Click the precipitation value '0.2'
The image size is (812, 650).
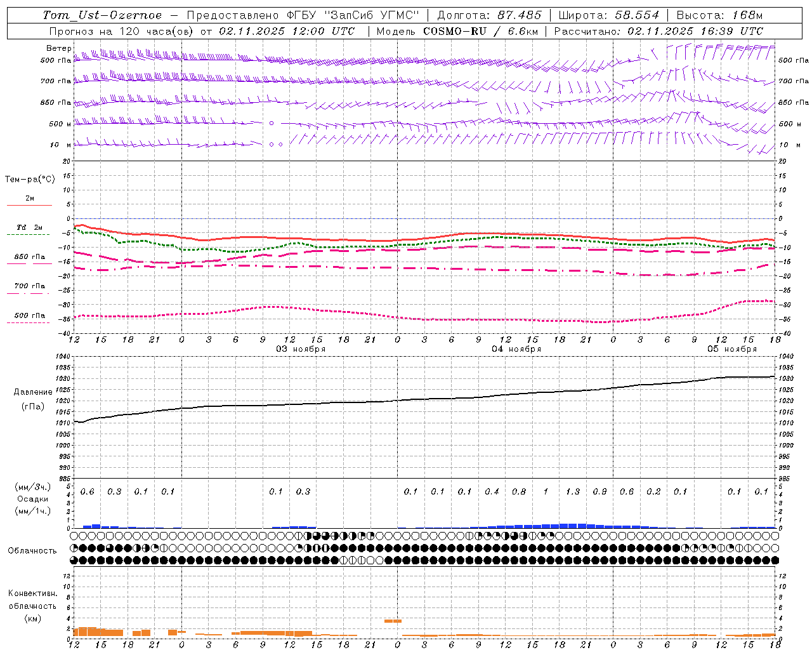653,491
